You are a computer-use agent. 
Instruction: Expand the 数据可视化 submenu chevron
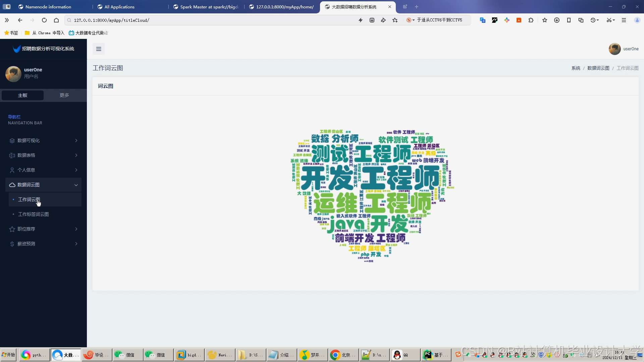point(76,140)
